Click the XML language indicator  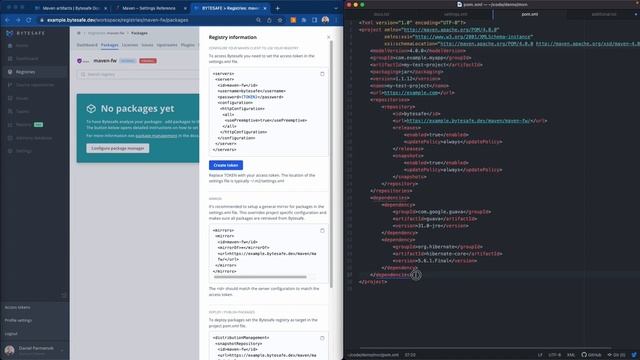click(x=571, y=355)
